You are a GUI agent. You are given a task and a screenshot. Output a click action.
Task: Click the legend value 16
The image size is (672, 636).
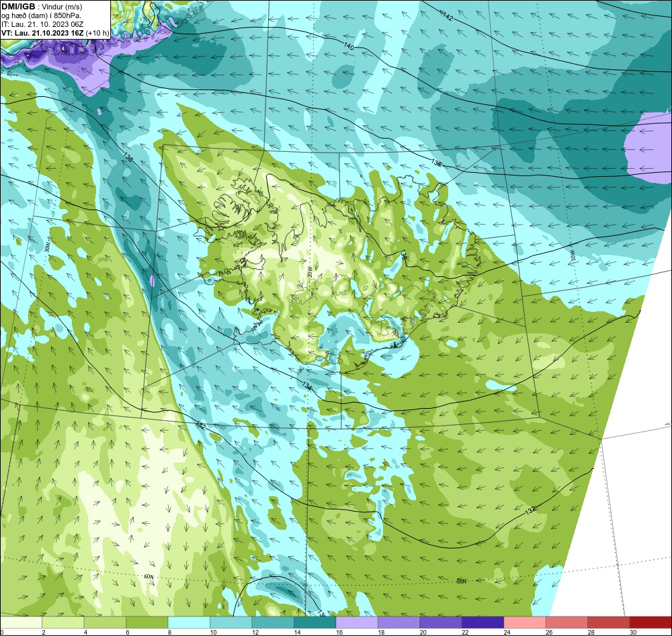(x=339, y=632)
